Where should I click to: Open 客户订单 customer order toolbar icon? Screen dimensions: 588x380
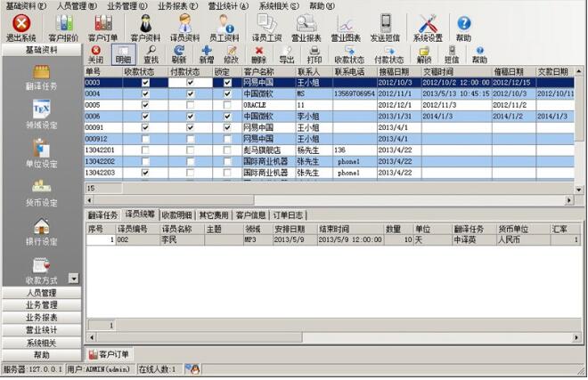(102, 28)
